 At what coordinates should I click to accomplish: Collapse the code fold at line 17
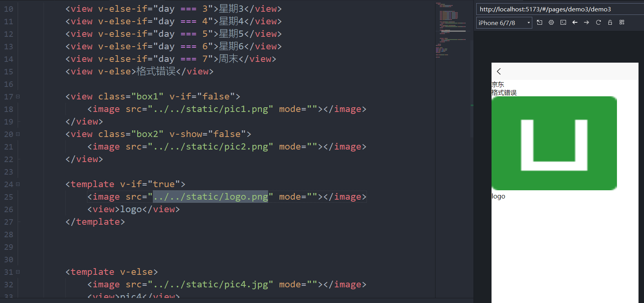[18, 96]
